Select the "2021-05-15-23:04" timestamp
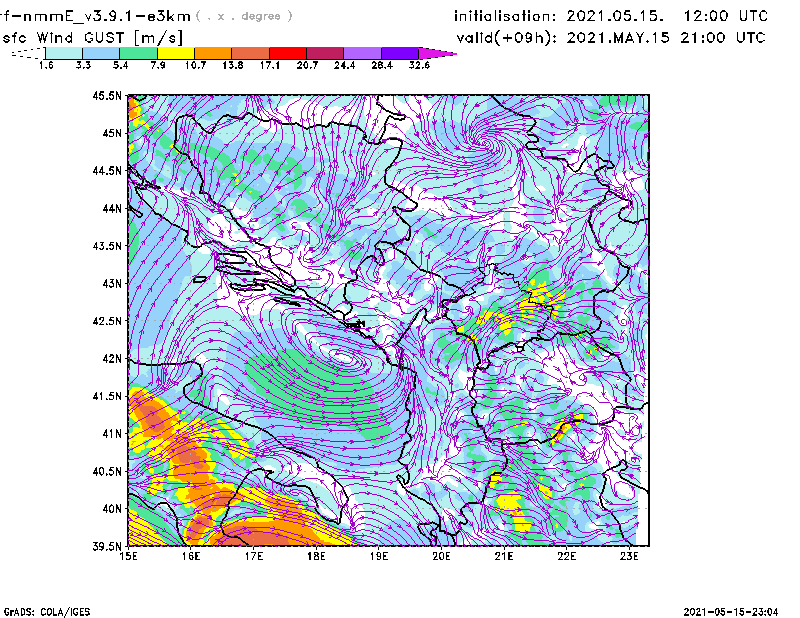This screenshot has width=800, height=618. (731, 612)
